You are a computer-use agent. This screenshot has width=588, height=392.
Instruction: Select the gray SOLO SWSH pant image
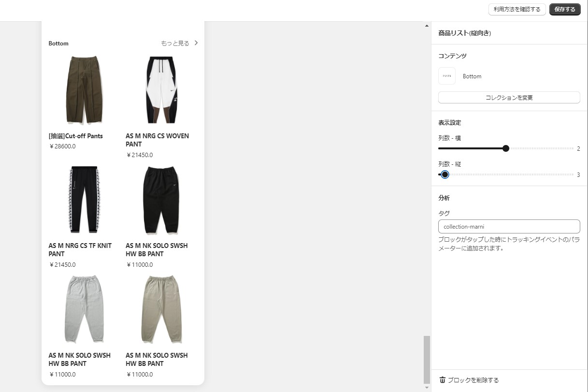click(85, 309)
